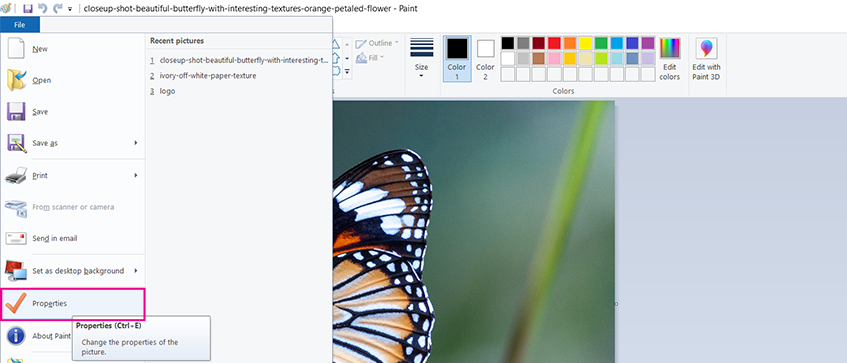Launch Edit with Paint 3D

pyautogui.click(x=706, y=59)
